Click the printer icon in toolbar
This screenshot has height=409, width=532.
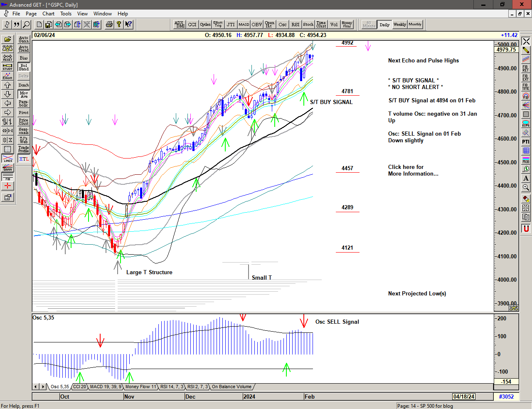[109, 25]
